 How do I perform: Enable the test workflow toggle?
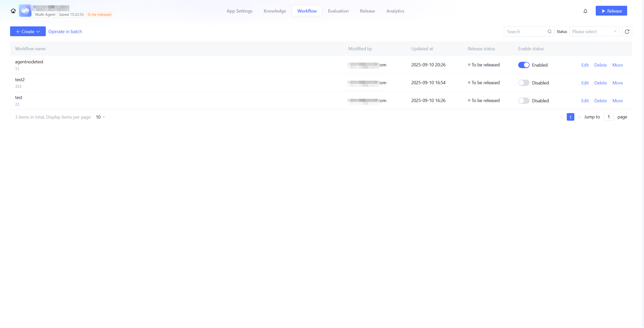click(524, 101)
